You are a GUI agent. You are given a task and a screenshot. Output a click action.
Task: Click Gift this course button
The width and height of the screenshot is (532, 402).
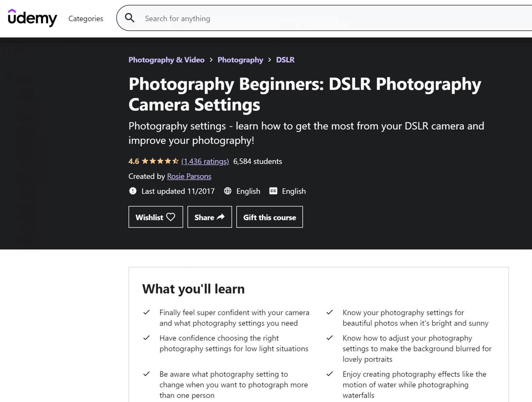(269, 217)
